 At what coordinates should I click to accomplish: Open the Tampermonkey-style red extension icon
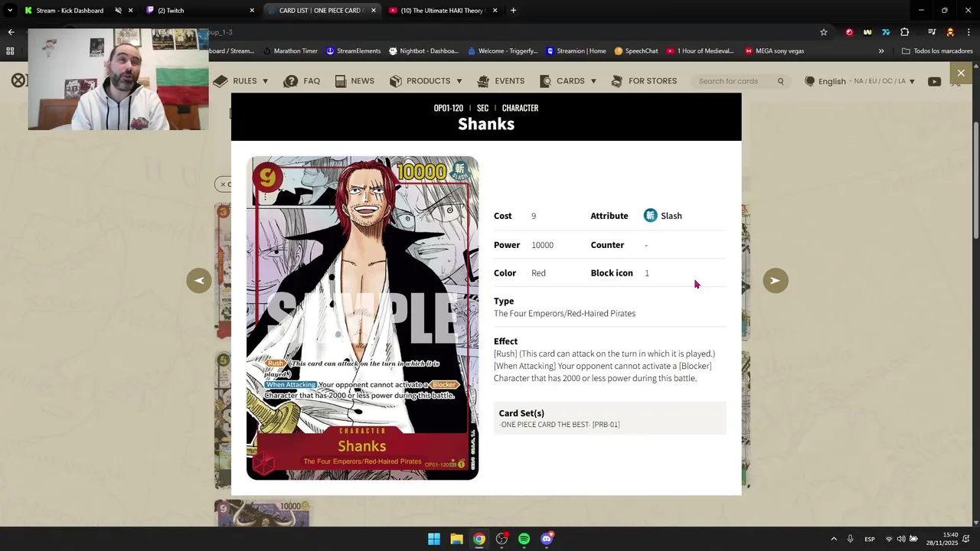[x=849, y=32]
